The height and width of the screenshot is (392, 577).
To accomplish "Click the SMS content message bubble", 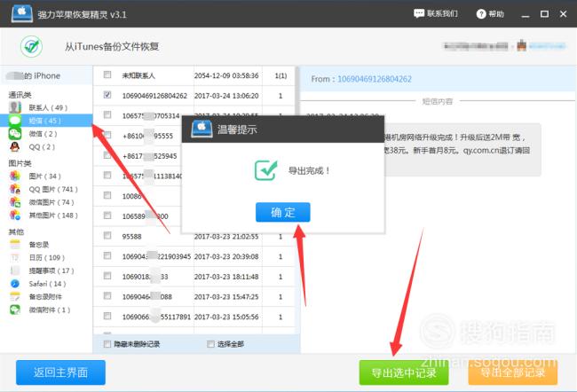I will pos(462,150).
